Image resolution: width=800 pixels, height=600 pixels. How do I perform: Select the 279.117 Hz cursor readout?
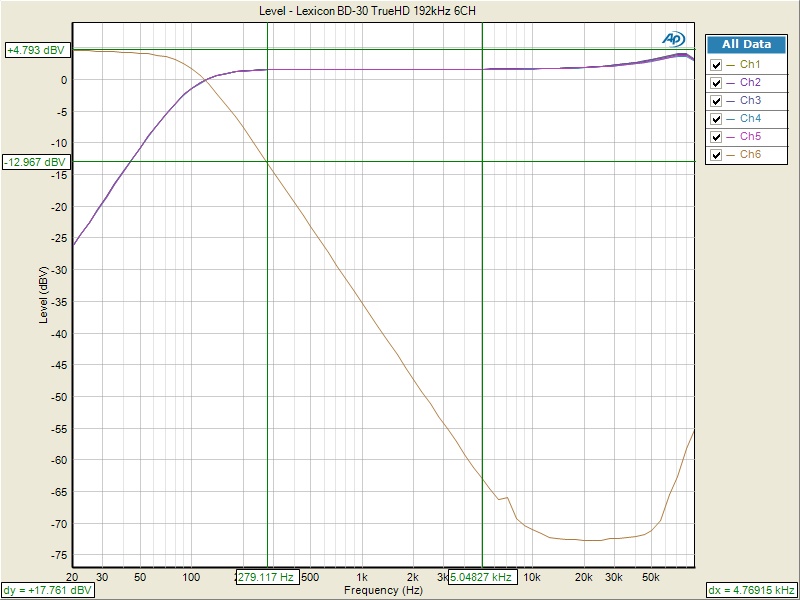pyautogui.click(x=265, y=577)
